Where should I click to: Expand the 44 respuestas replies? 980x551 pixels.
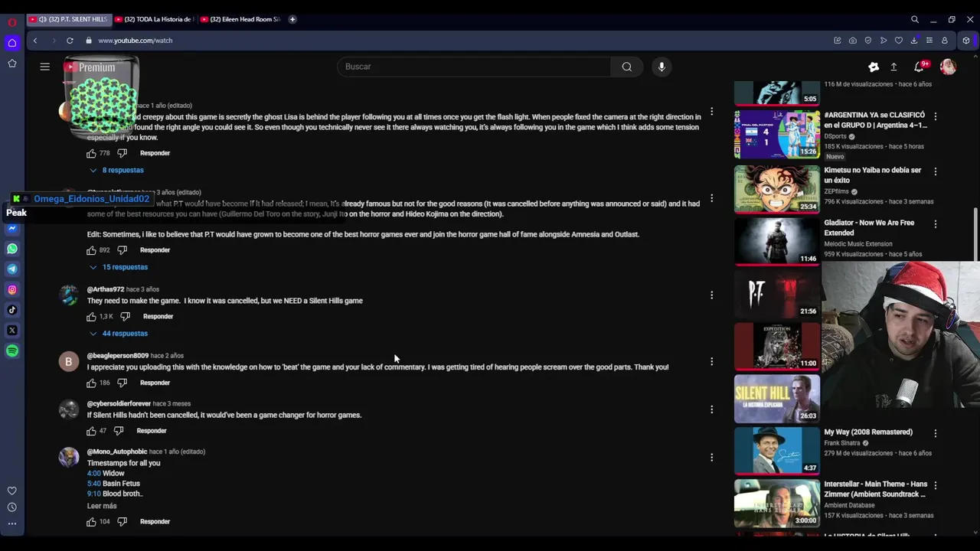coord(119,334)
